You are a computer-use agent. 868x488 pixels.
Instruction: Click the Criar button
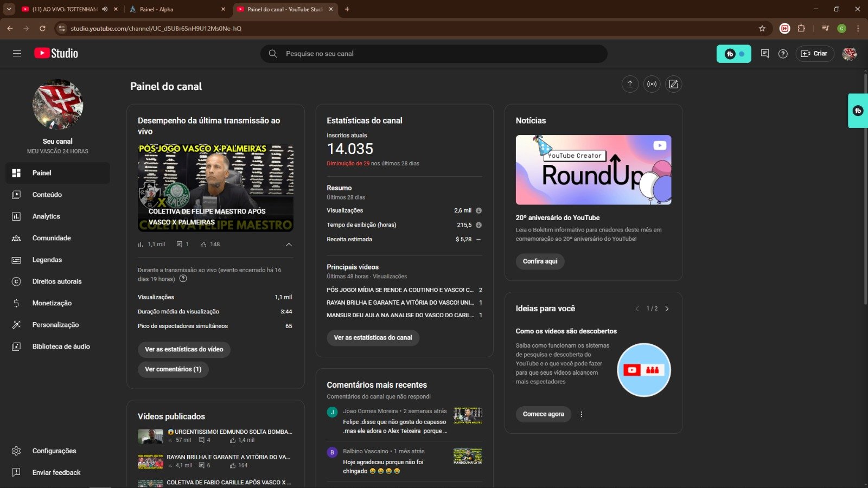(815, 54)
